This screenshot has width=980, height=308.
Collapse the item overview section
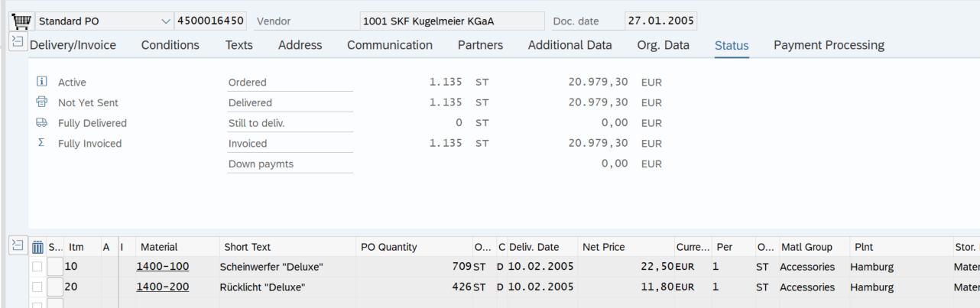[x=17, y=245]
